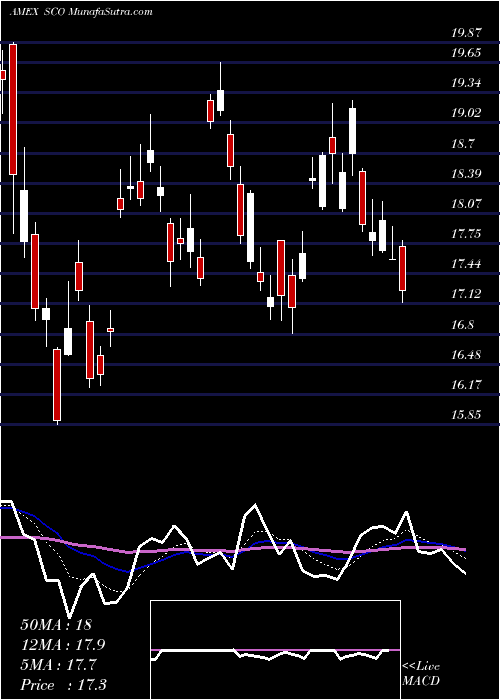Select the 19.34 price level label

click(467, 83)
